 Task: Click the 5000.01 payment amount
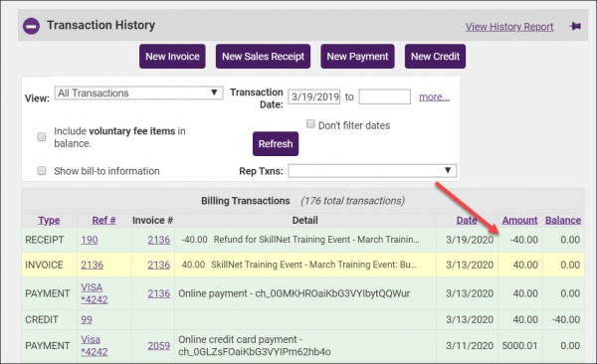tap(519, 346)
